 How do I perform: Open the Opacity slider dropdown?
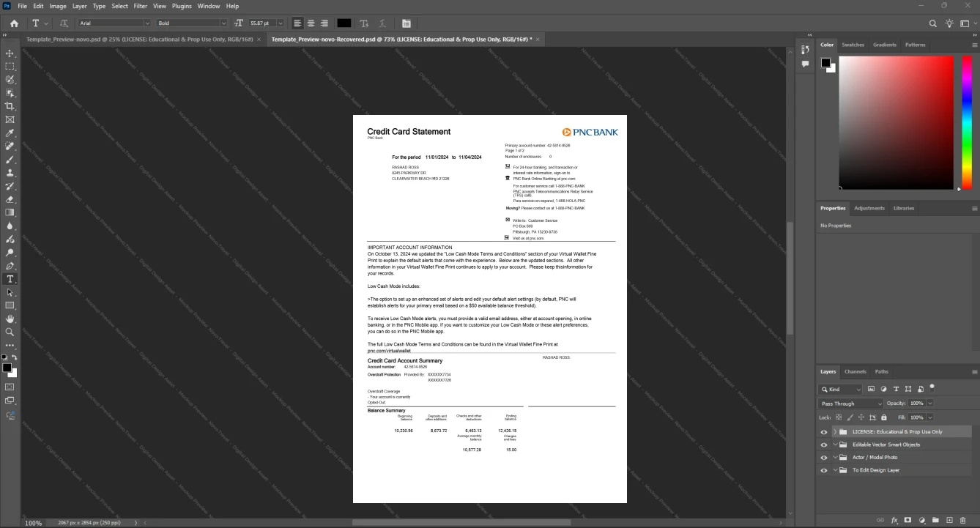click(x=930, y=404)
